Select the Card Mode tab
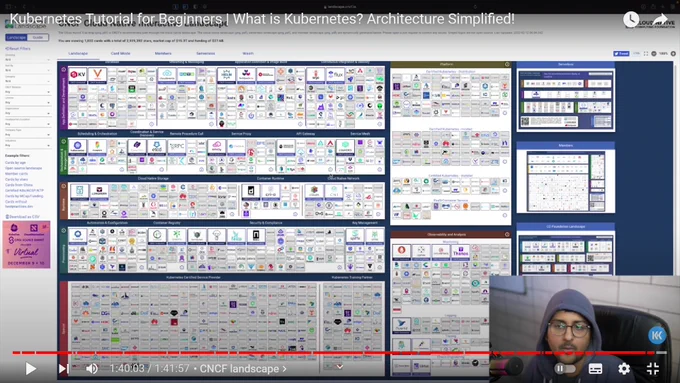680x383 pixels. click(121, 53)
